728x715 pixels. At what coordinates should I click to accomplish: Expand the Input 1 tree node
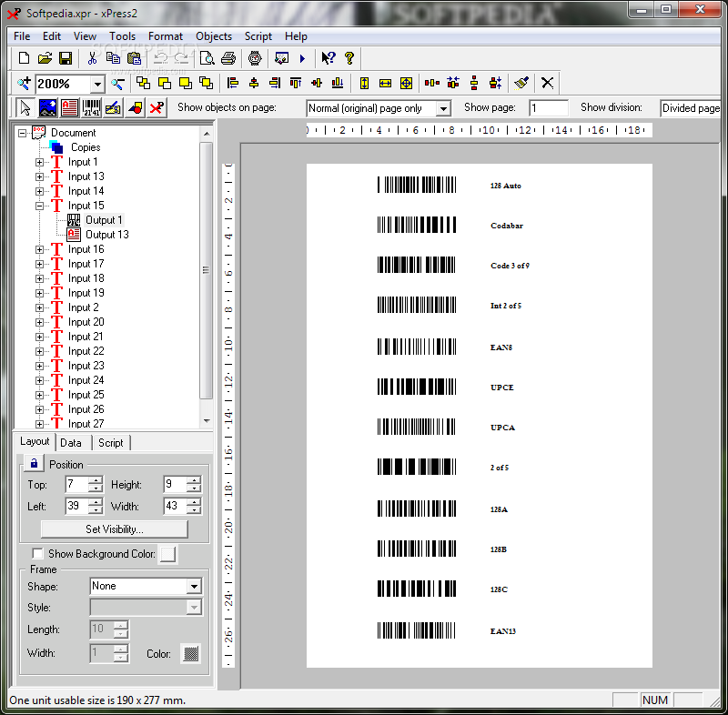click(39, 163)
